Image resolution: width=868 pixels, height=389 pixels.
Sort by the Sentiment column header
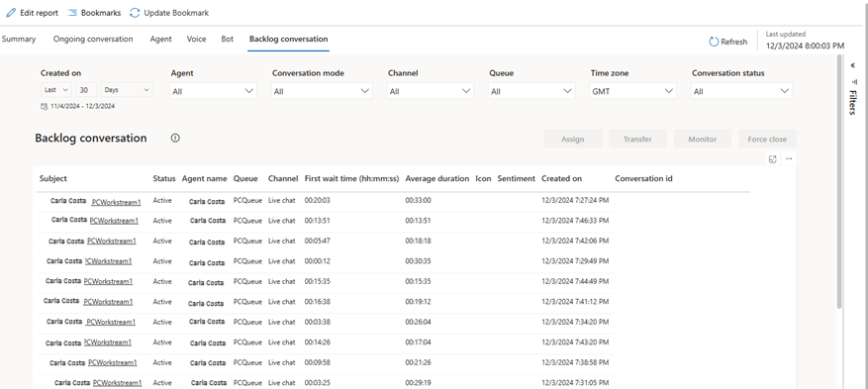[517, 179]
